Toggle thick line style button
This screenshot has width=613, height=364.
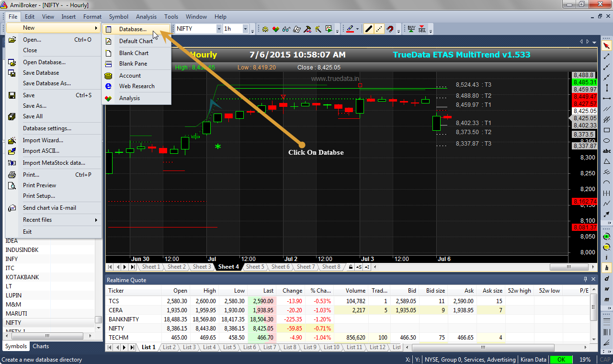368,29
